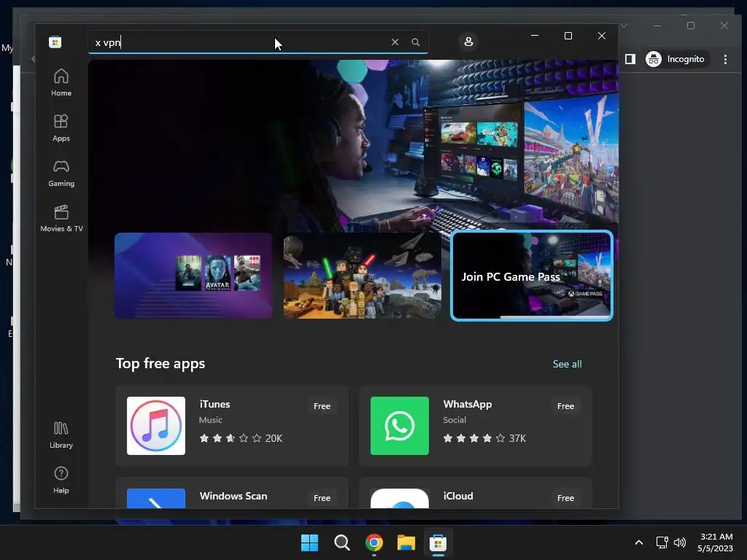Switch to Chrome from the taskbar

click(x=374, y=542)
